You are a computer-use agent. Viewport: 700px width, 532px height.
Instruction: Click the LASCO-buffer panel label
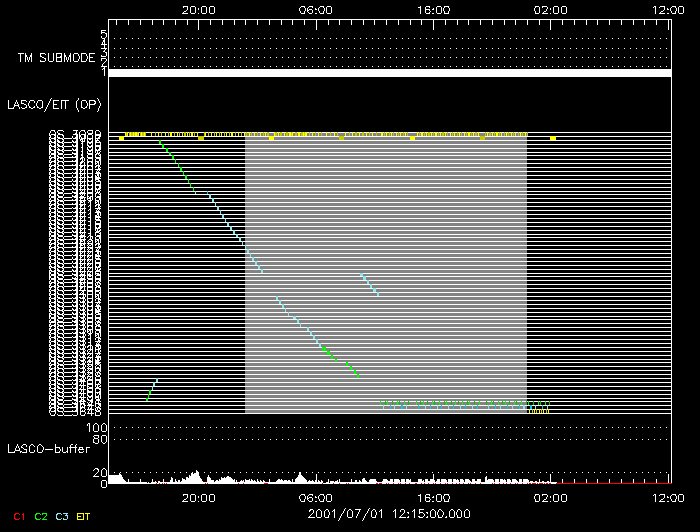(x=49, y=449)
